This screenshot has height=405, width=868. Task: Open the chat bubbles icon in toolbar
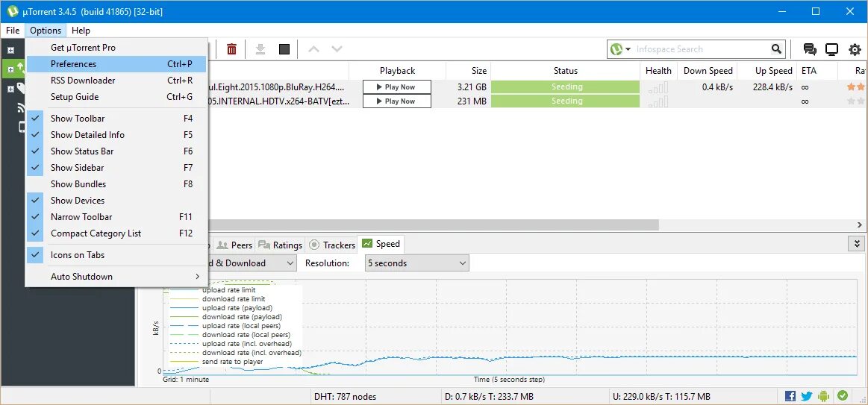810,49
